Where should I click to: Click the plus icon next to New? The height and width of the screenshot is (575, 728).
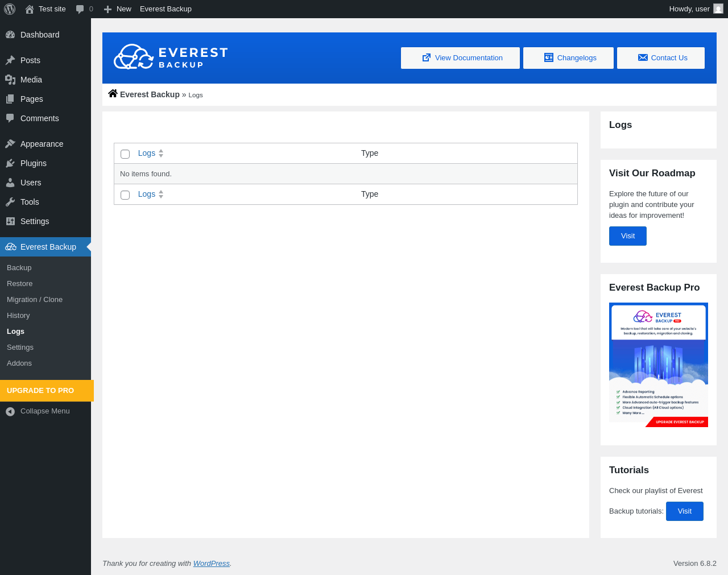tap(107, 9)
